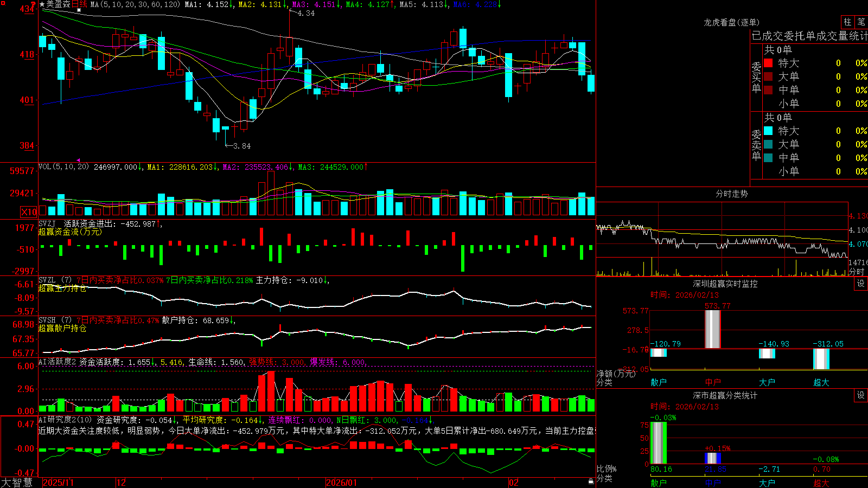Click the 爆发线: 6.000 label

coord(337,362)
